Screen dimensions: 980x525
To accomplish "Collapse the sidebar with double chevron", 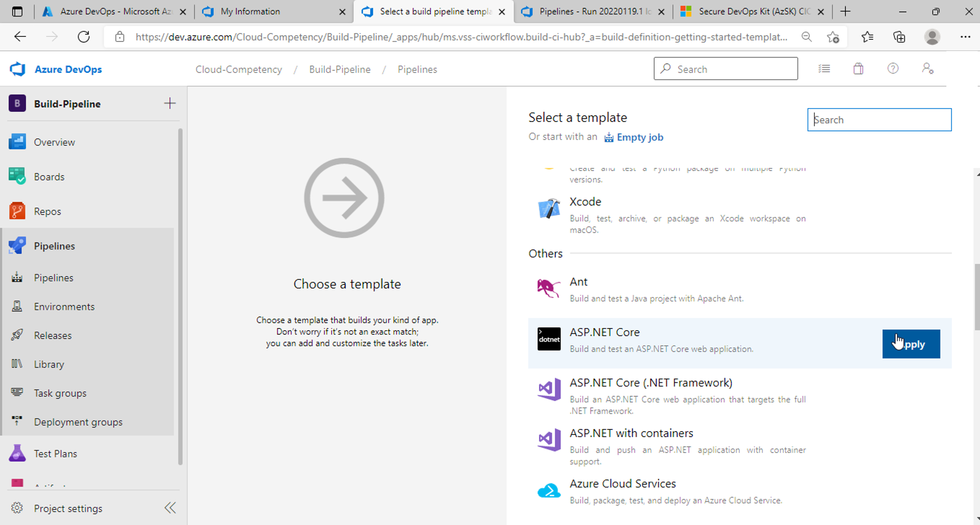I will click(x=170, y=508).
